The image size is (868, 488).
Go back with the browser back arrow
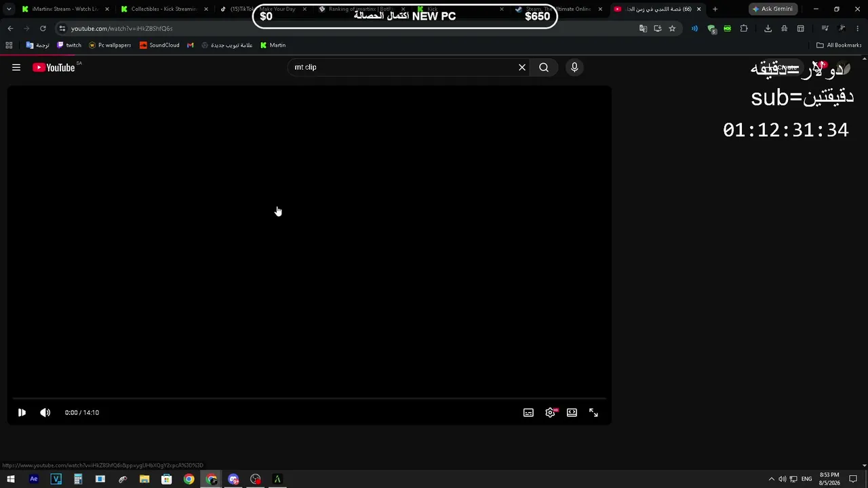[10, 28]
